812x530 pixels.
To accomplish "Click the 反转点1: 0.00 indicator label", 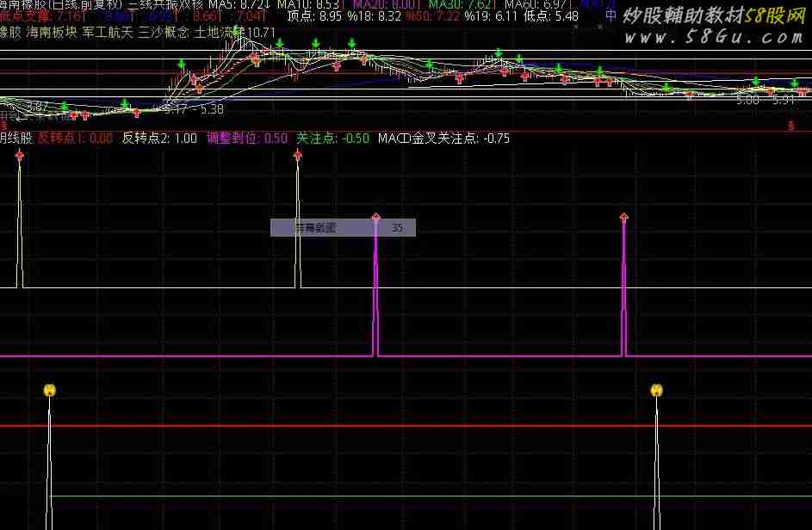I will coord(75,139).
